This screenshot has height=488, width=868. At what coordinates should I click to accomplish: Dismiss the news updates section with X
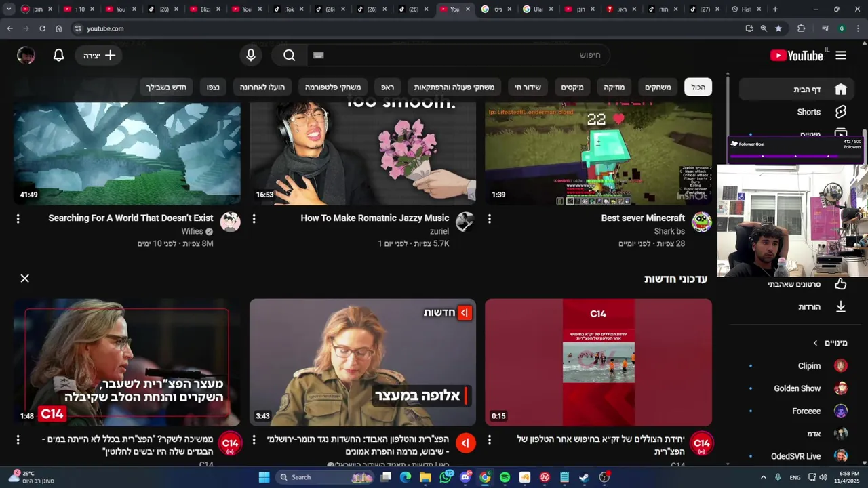[x=24, y=279]
